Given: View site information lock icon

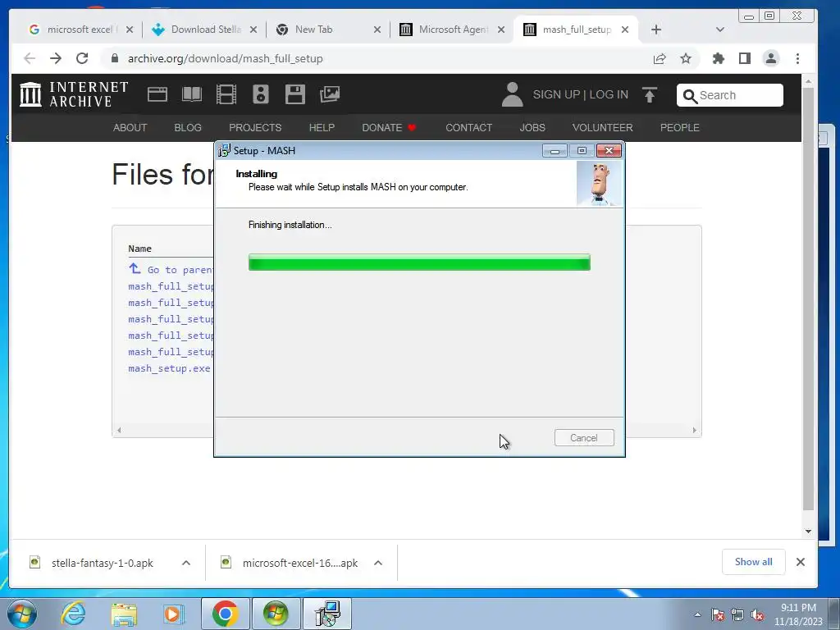Looking at the screenshot, I should click(114, 58).
